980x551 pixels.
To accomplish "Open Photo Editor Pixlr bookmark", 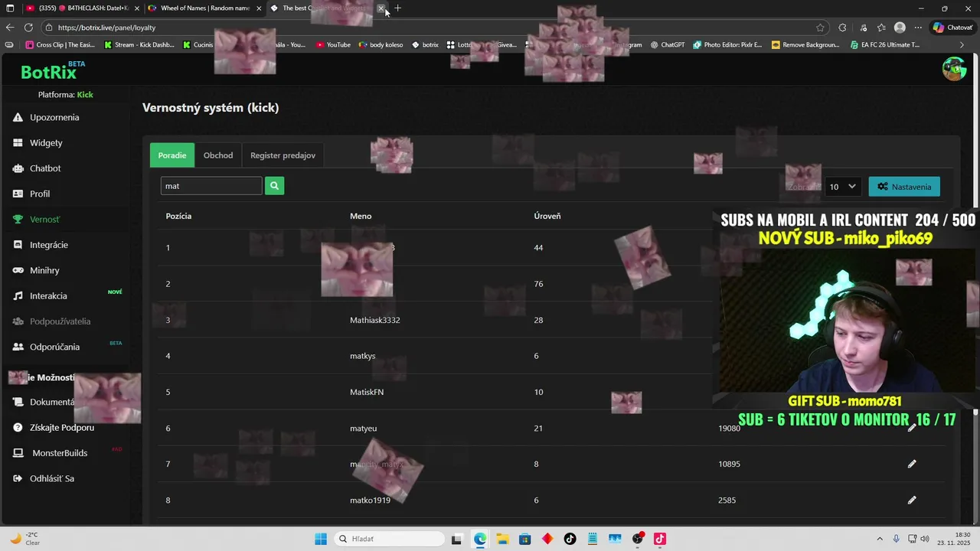I will (x=727, y=45).
